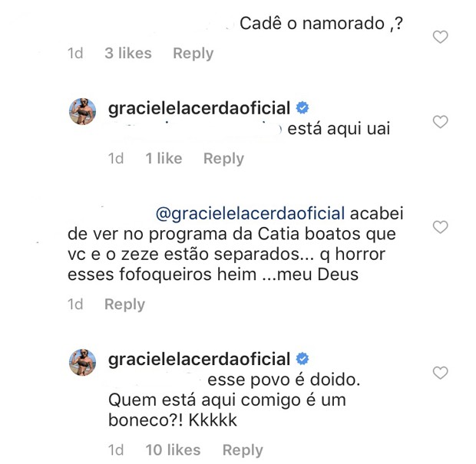The width and height of the screenshot is (476, 464).
Task: Like the comment mentioning programa da Catia
Action: (441, 227)
